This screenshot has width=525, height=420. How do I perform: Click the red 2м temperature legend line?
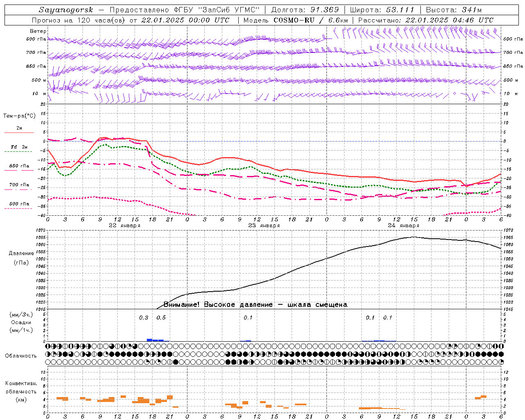(19, 132)
